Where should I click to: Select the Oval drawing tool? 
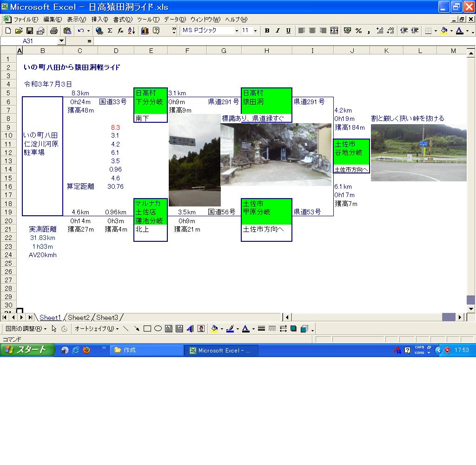pyautogui.click(x=158, y=329)
